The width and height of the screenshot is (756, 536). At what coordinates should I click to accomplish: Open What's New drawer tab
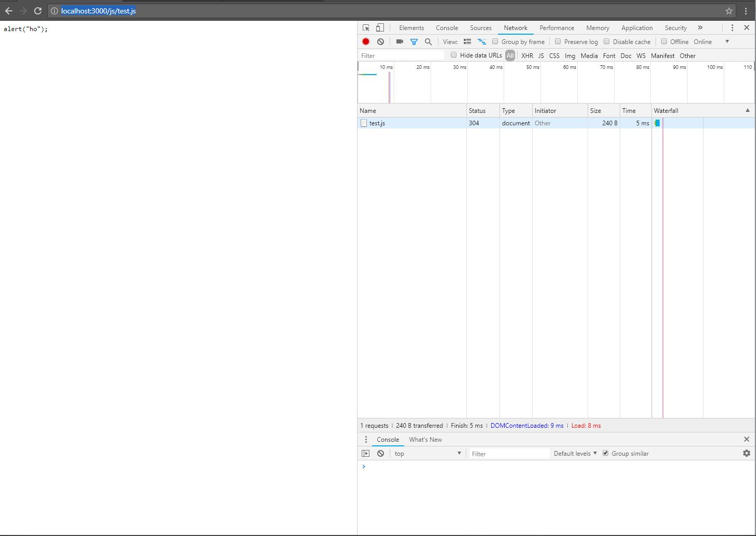click(x=425, y=440)
